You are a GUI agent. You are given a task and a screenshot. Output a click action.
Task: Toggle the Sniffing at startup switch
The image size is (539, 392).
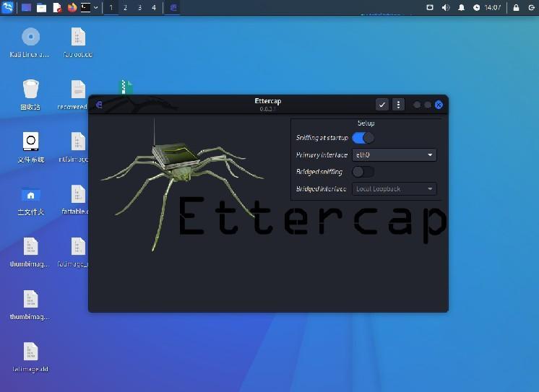[363, 138]
